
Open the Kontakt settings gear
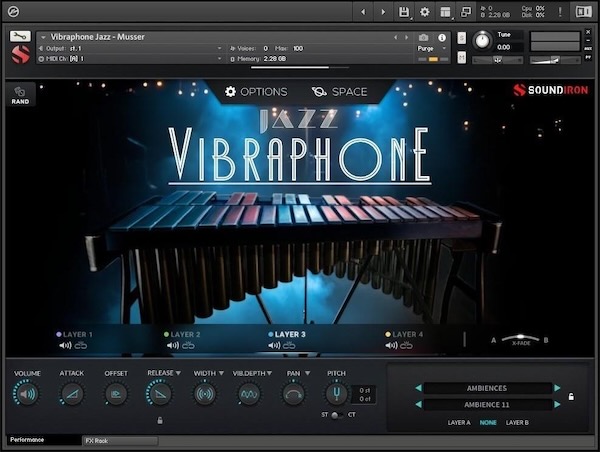click(424, 12)
